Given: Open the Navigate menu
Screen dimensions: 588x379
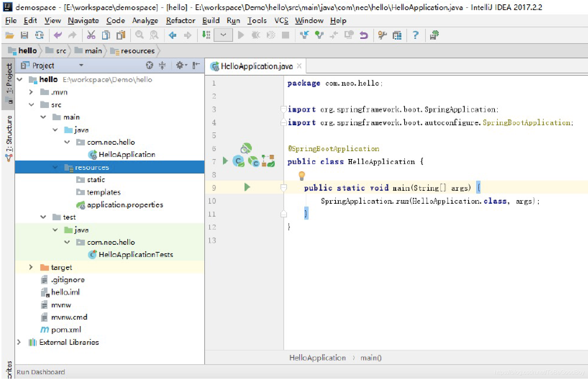Looking at the screenshot, I should (x=83, y=21).
